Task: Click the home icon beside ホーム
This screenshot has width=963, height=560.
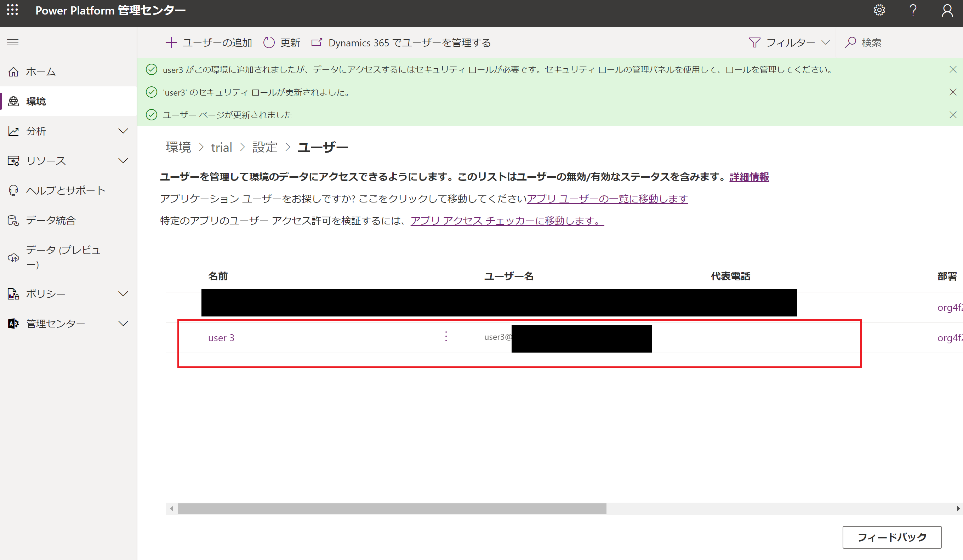Action: pos(13,72)
